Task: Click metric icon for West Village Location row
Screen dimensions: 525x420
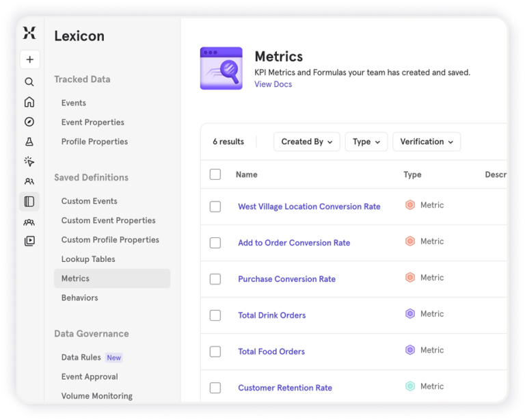Action: (410, 205)
